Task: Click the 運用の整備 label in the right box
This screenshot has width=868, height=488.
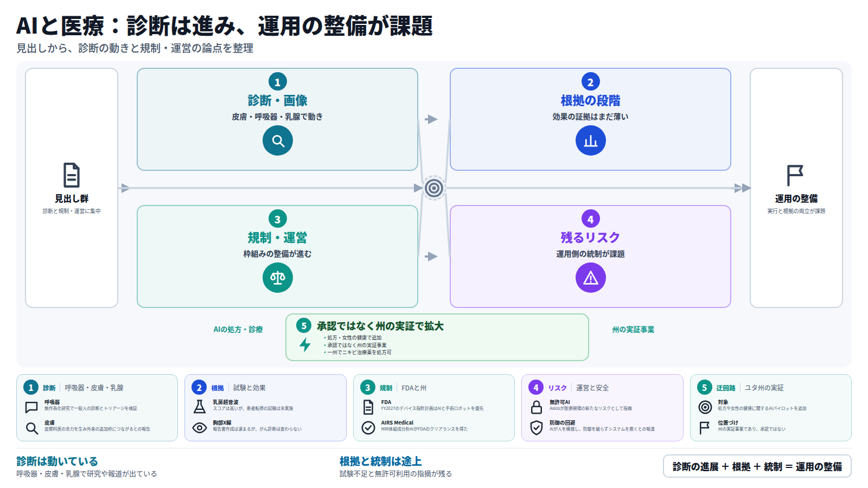Action: click(796, 199)
